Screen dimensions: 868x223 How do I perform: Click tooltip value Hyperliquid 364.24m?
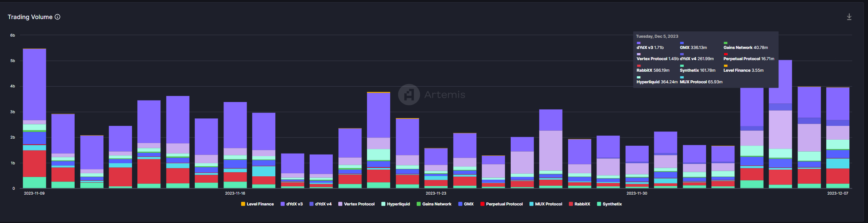(x=657, y=82)
